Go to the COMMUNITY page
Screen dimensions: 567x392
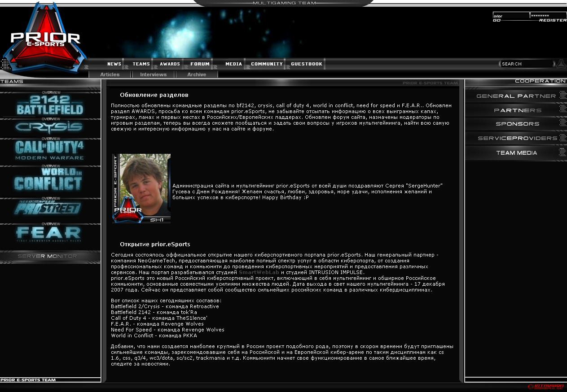coord(267,64)
